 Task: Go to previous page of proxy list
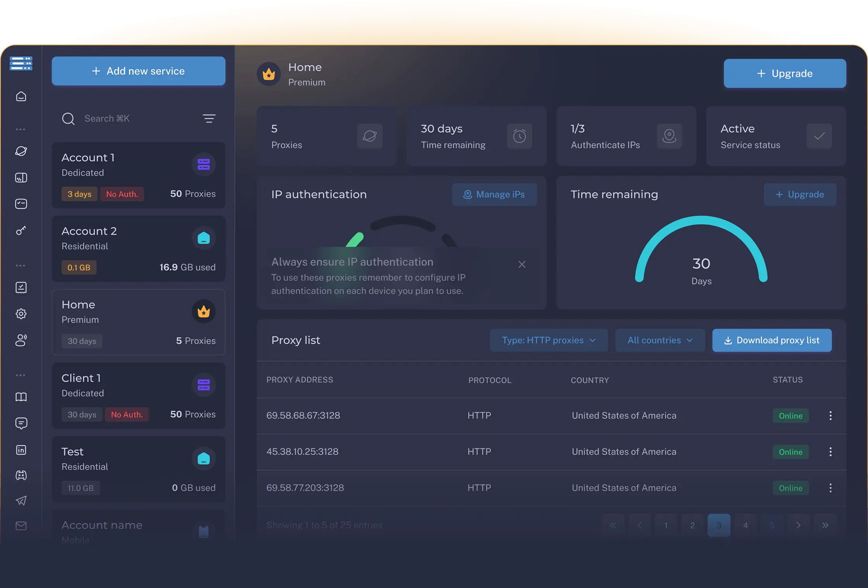pos(639,525)
